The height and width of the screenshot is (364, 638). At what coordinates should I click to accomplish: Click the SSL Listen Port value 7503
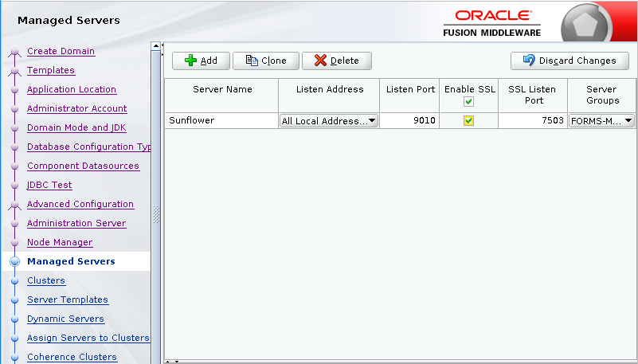532,121
